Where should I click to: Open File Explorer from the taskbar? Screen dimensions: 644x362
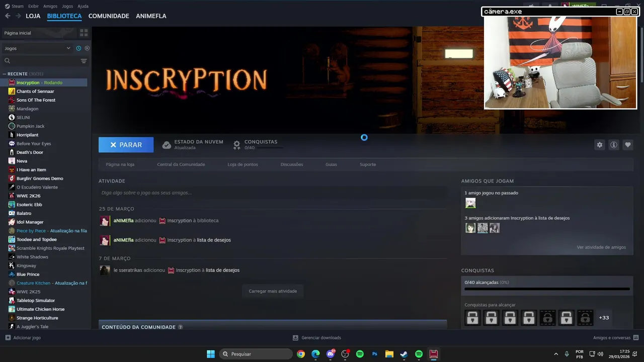pos(389,354)
